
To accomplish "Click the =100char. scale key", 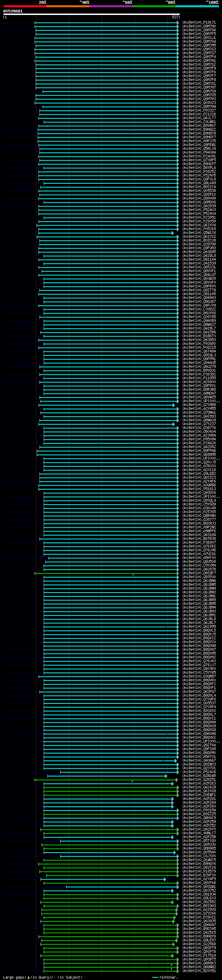I will pyautogui.click(x=165, y=977).
